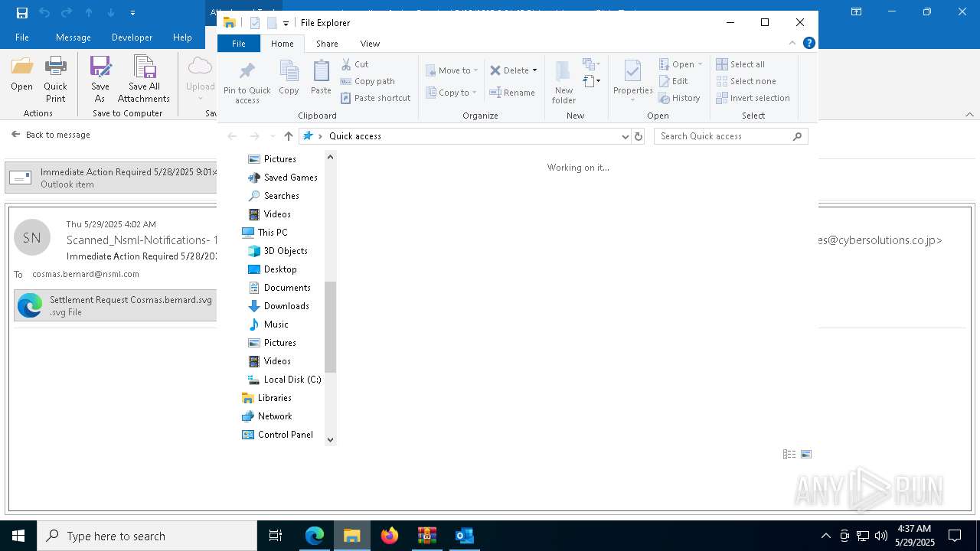
Task: Click the Edit command in Open group
Action: [673, 81]
